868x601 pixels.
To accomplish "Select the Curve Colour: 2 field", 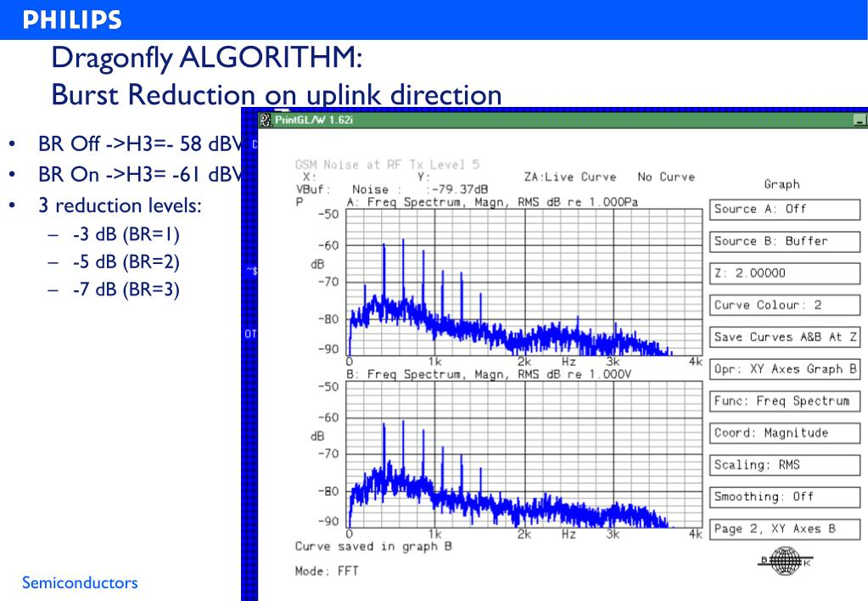I will coord(785,306).
